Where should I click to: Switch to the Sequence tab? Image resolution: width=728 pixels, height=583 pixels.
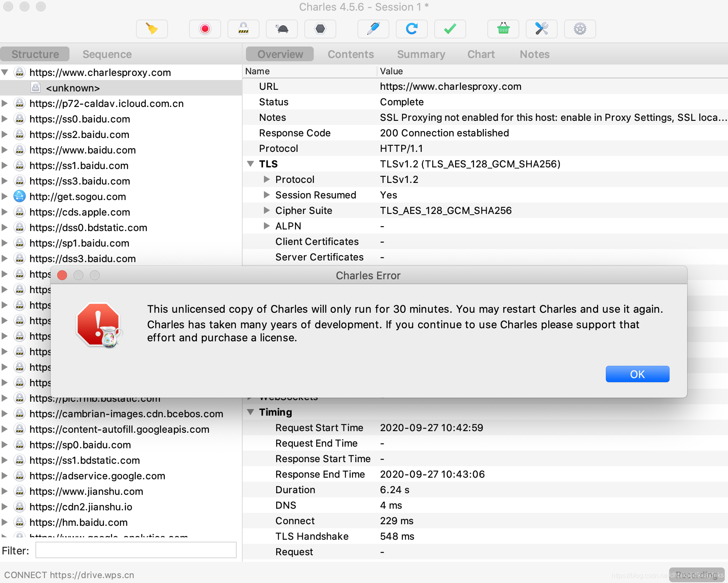point(107,54)
